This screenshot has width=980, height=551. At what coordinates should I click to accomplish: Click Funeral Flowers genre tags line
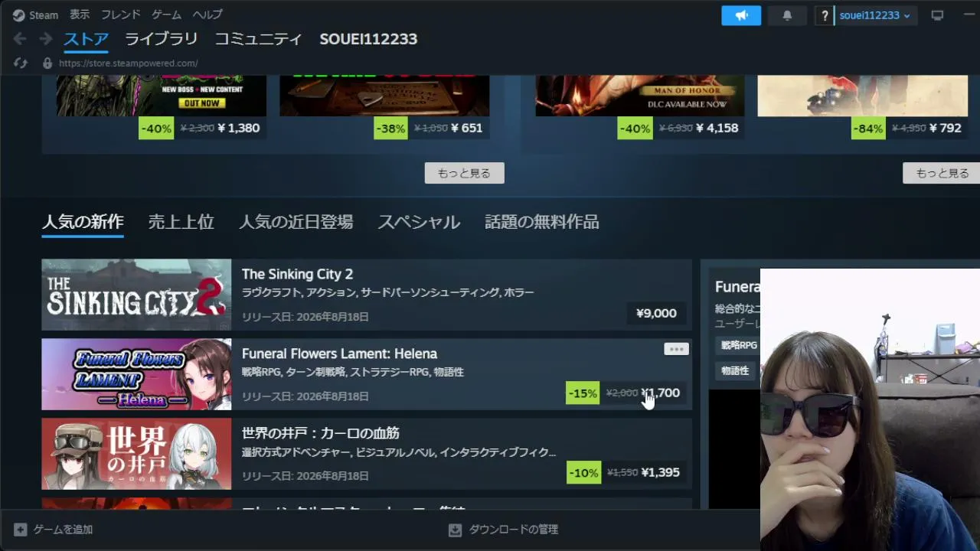click(x=353, y=372)
